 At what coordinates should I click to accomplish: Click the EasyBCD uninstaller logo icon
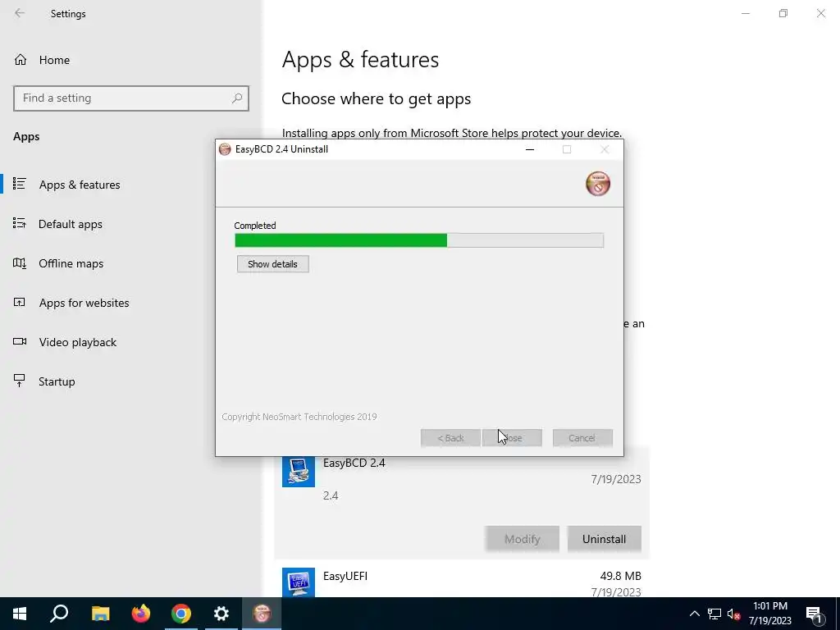click(598, 184)
